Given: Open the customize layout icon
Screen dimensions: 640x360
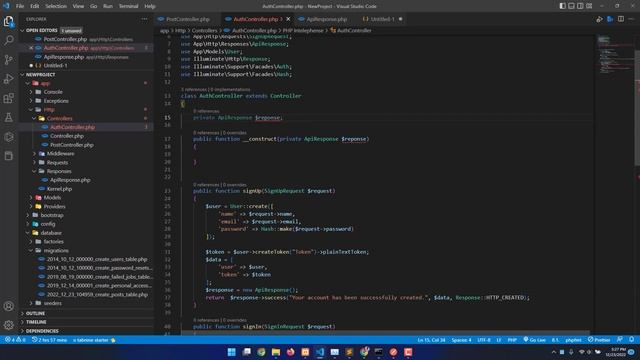Looking at the screenshot, I should click(x=589, y=6).
